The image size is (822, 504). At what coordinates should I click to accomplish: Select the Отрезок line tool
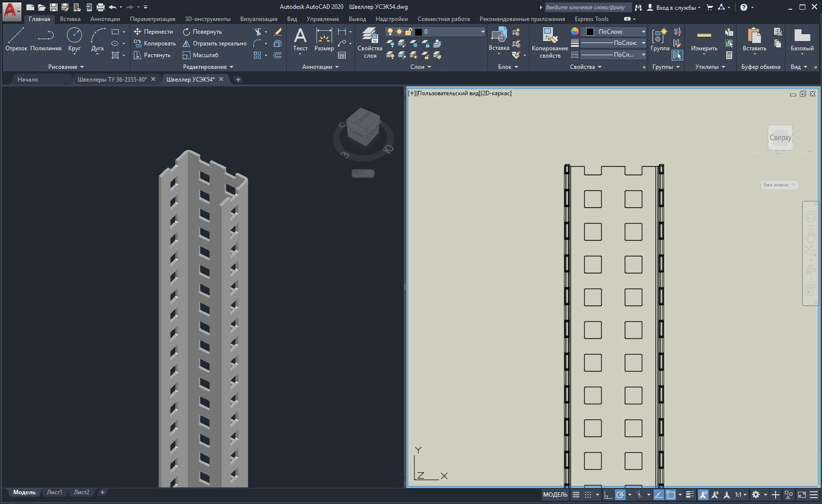[16, 39]
